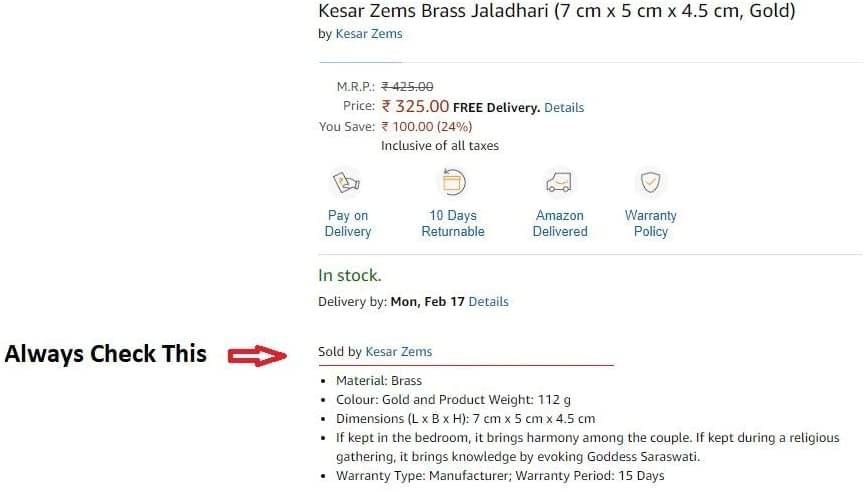Click the ₹ 325.00 price value
The height and width of the screenshot is (492, 865).
415,106
